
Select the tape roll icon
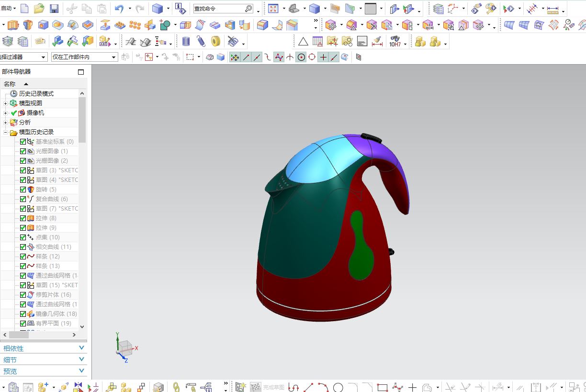coord(216,42)
